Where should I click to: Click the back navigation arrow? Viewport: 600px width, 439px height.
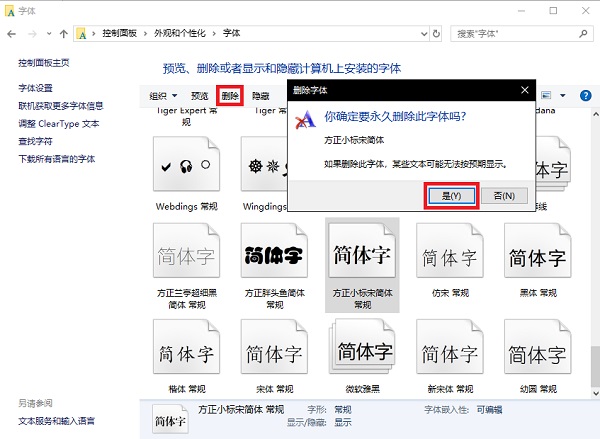[x=12, y=34]
